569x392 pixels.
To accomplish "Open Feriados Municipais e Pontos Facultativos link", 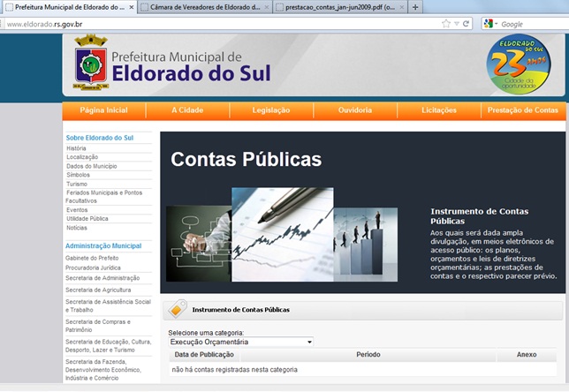I will (x=103, y=197).
